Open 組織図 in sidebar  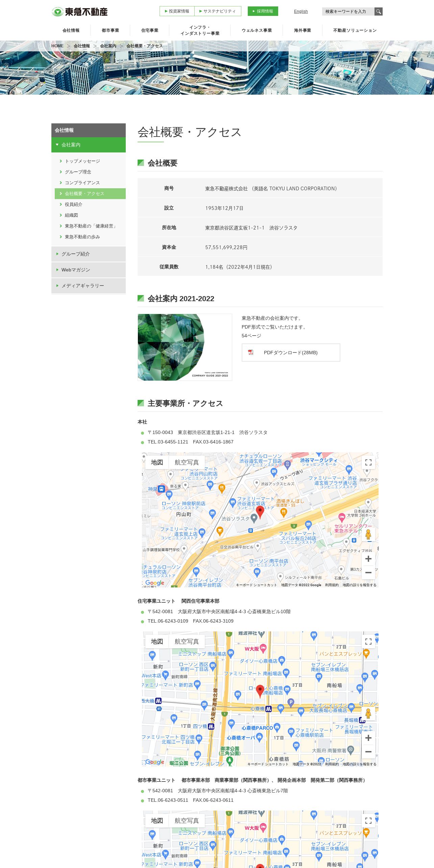71,215
